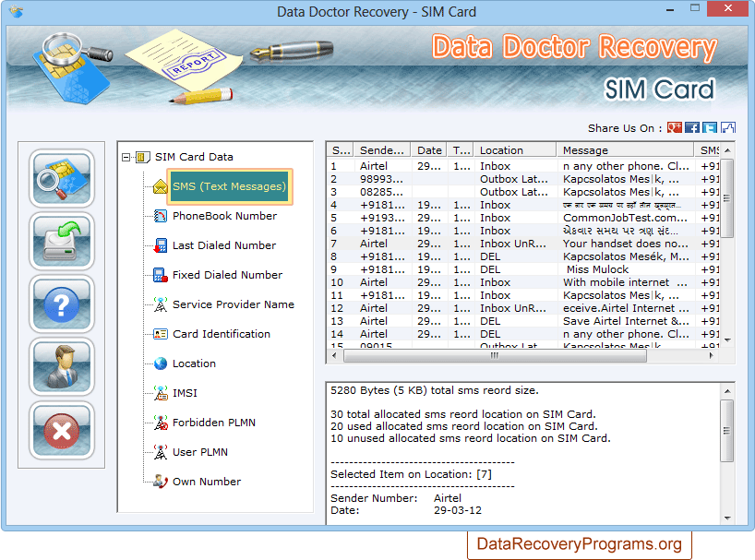The image size is (755, 560).
Task: Click the save recovered data drive button
Action: click(x=61, y=241)
